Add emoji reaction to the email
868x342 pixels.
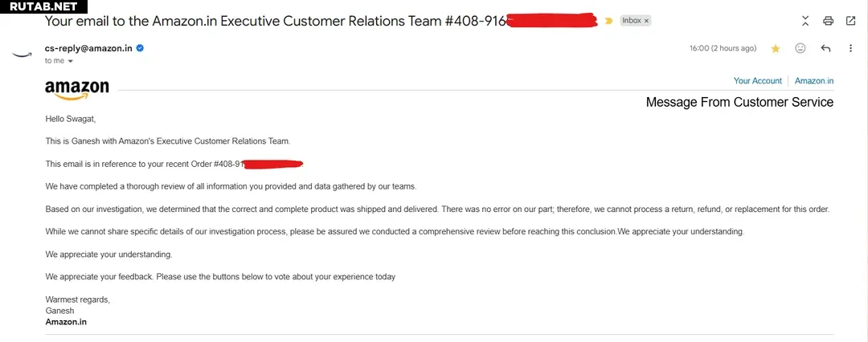click(x=800, y=48)
